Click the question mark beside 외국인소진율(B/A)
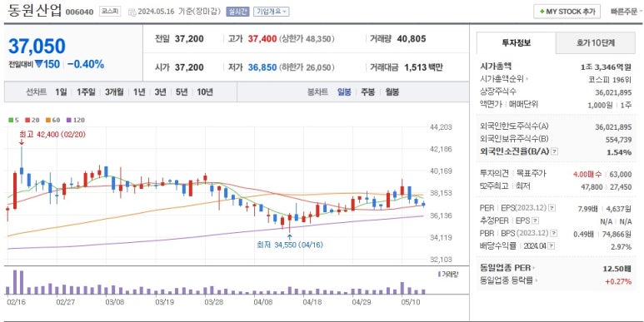This screenshot has width=644, height=322. pyautogui.click(x=555, y=151)
